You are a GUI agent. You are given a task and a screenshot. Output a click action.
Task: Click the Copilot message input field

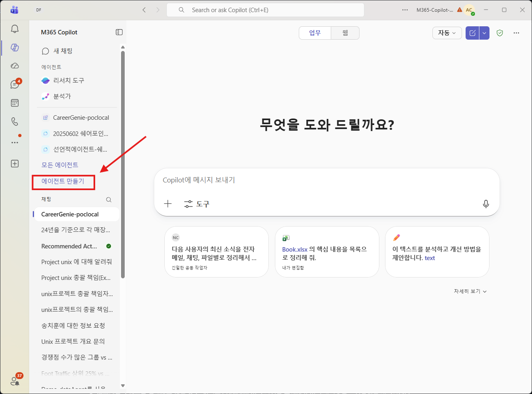point(327,180)
